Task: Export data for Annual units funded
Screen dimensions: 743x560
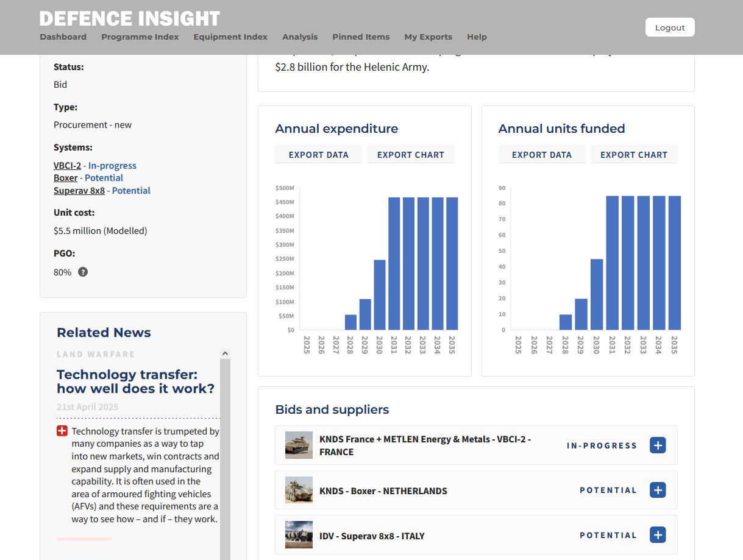Action: pos(542,155)
